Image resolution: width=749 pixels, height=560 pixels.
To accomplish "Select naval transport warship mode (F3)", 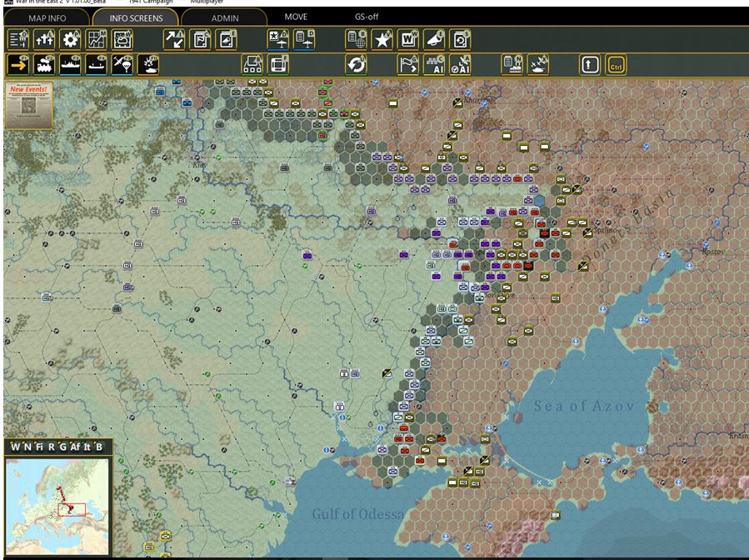I will [70, 64].
